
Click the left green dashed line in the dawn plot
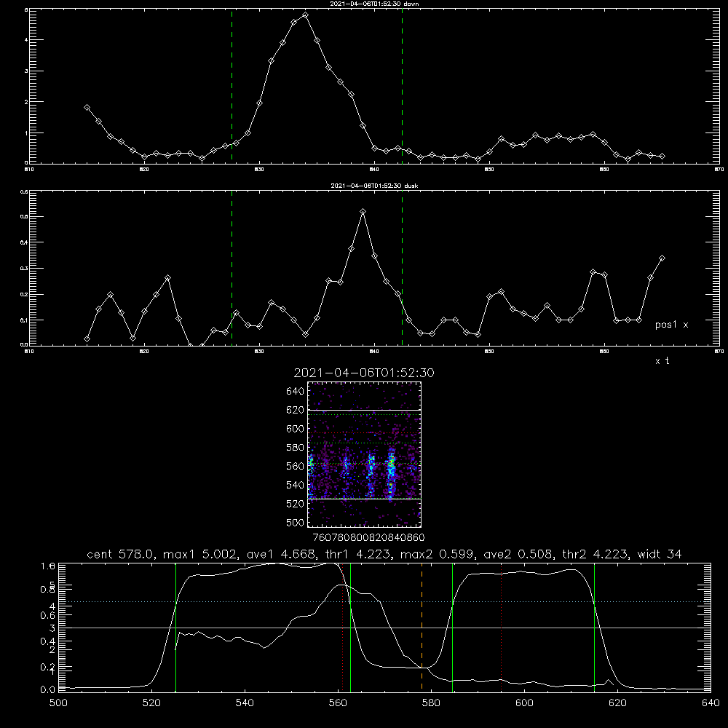[x=232, y=87]
